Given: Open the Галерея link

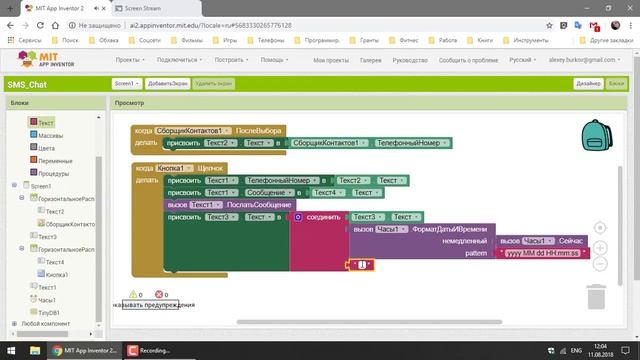Looking at the screenshot, I should 371,60.
